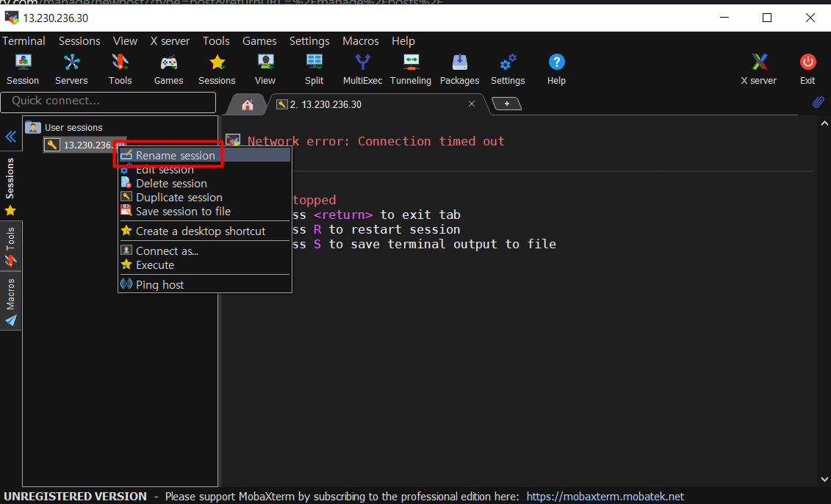Open the Games menu in menu bar

[259, 41]
